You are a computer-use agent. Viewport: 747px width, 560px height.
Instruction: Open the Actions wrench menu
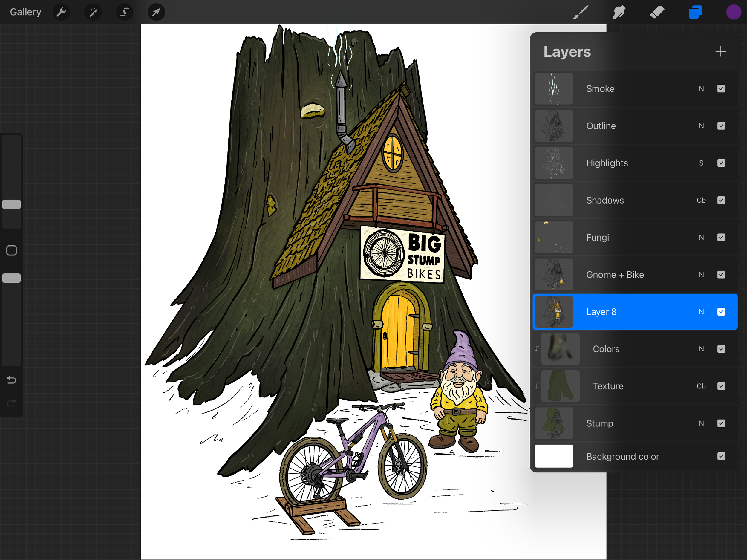[61, 12]
